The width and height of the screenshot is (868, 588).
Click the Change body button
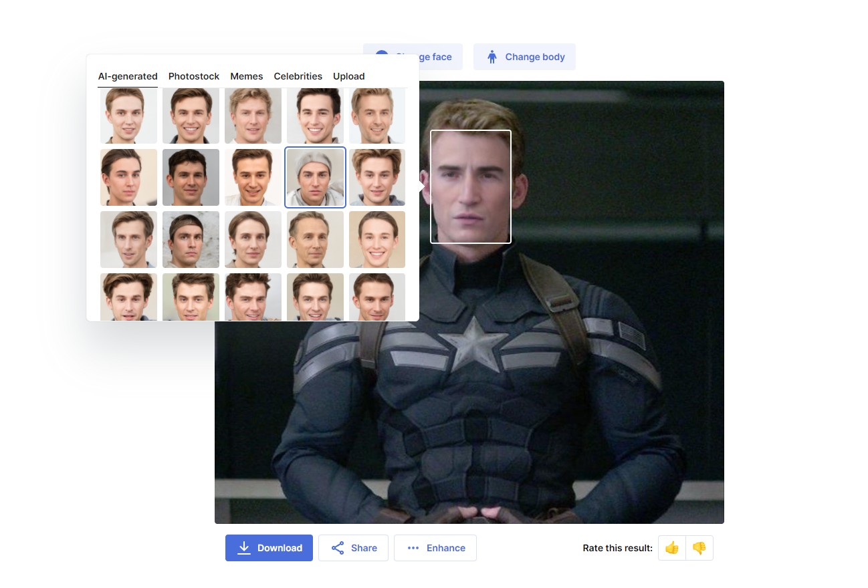[524, 57]
